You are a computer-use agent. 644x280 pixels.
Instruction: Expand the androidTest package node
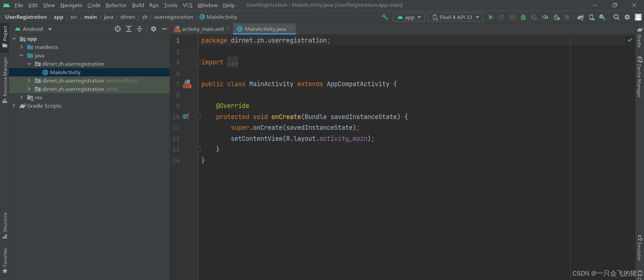pyautogui.click(x=29, y=80)
